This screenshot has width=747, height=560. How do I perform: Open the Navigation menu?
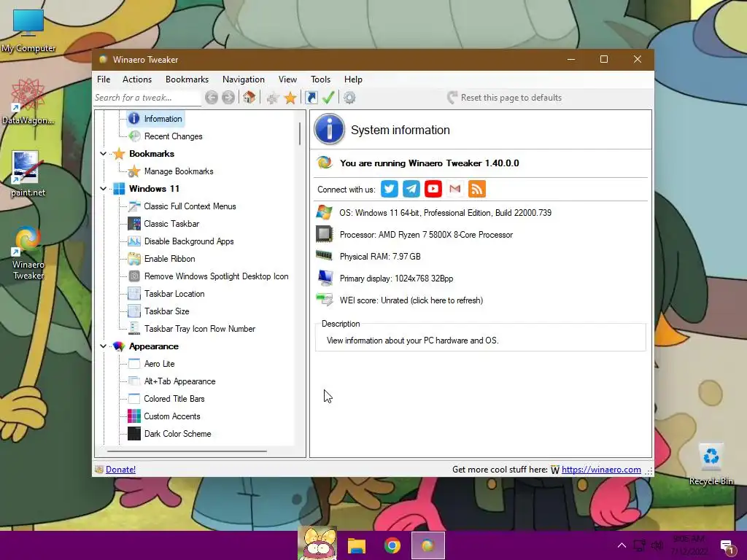pos(244,79)
